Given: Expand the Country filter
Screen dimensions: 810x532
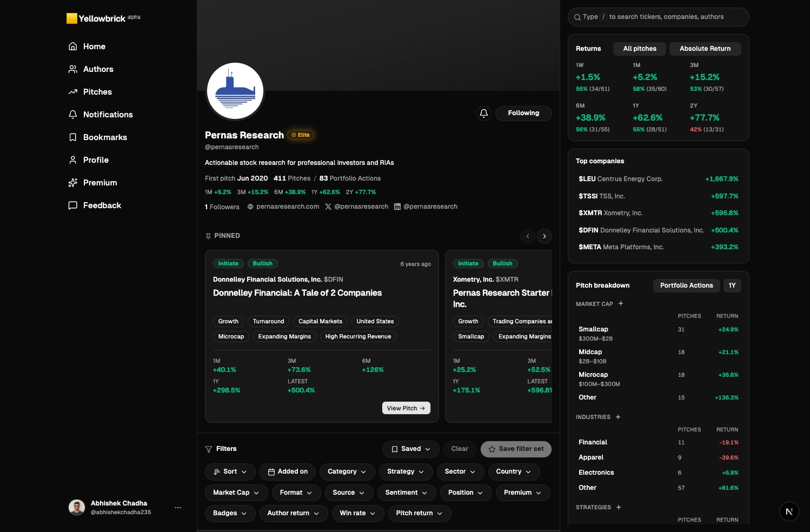Looking at the screenshot, I should 514,471.
